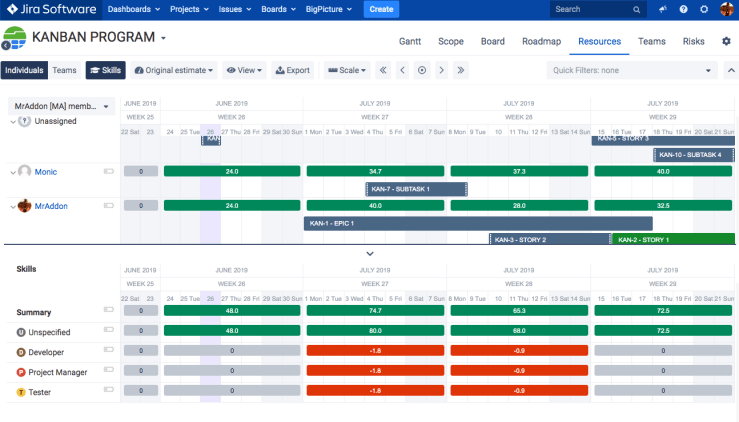Click the notifications megaphone icon
This screenshot has height=422, width=739.
(662, 9)
